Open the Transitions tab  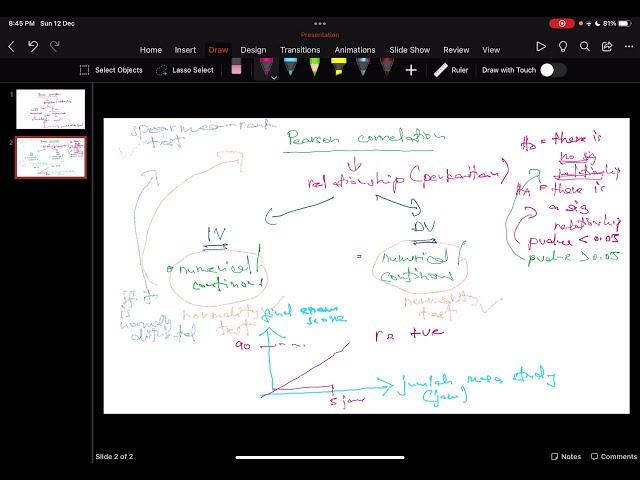click(x=300, y=50)
